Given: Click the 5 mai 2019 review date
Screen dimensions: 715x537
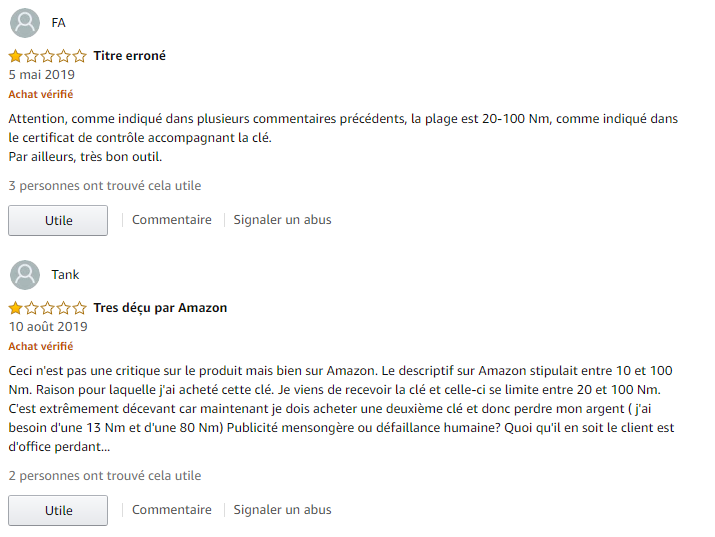Looking at the screenshot, I should (x=41, y=75).
